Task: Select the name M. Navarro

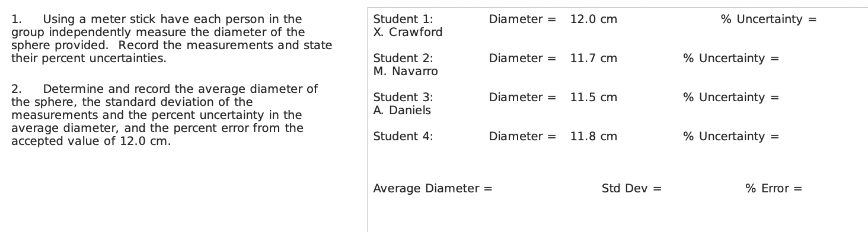Action: pos(406,71)
